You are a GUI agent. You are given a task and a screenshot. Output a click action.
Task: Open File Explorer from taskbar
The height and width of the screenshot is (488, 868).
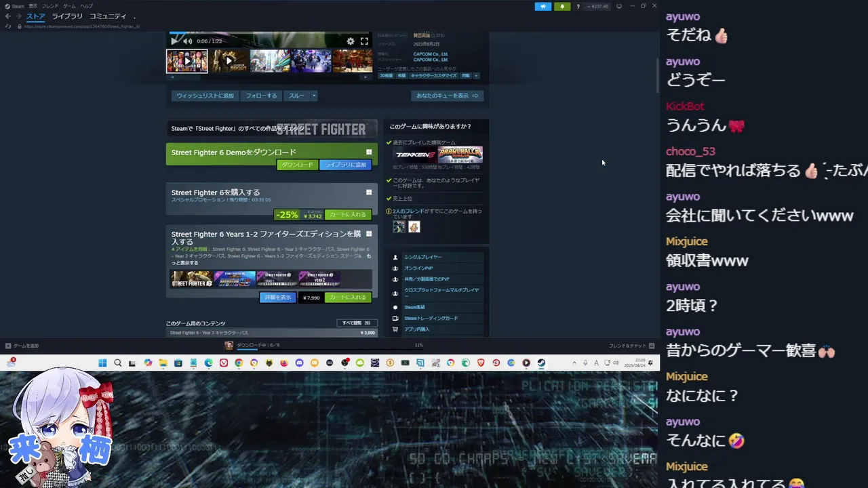163,363
